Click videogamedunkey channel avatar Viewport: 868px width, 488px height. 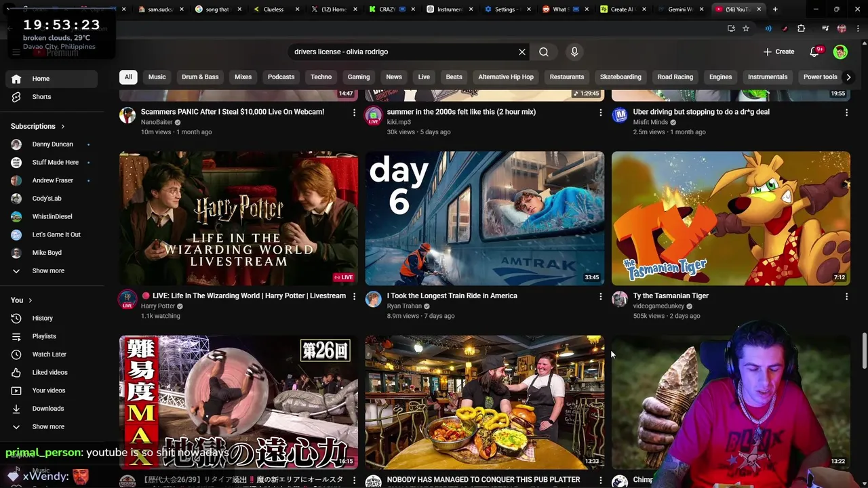[620, 300]
